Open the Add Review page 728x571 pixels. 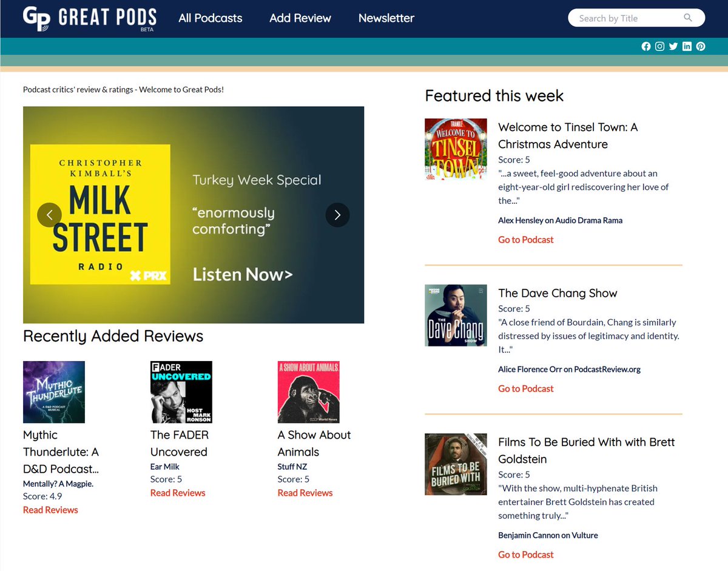tap(300, 18)
